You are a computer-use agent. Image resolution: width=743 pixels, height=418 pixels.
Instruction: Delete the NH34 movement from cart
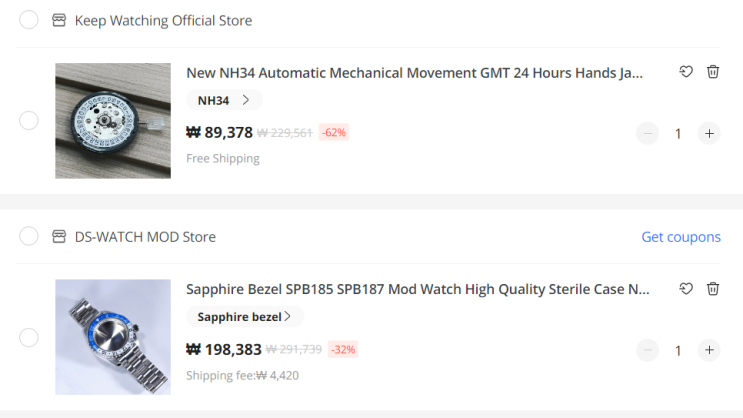pos(713,72)
